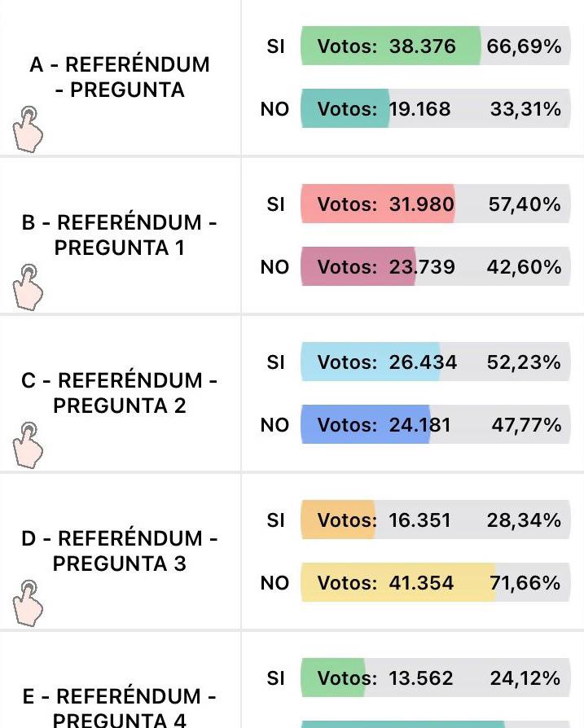Click the SI label for Pregunta 3

tap(275, 520)
